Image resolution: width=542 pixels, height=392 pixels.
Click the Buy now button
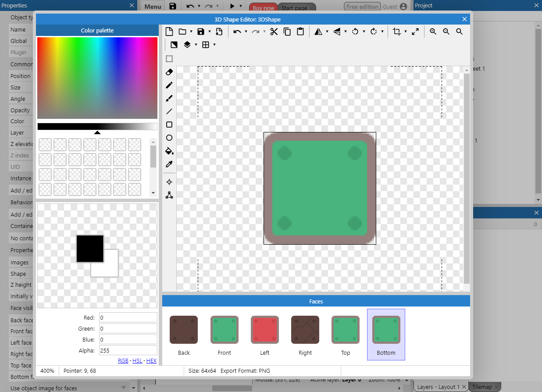264,8
